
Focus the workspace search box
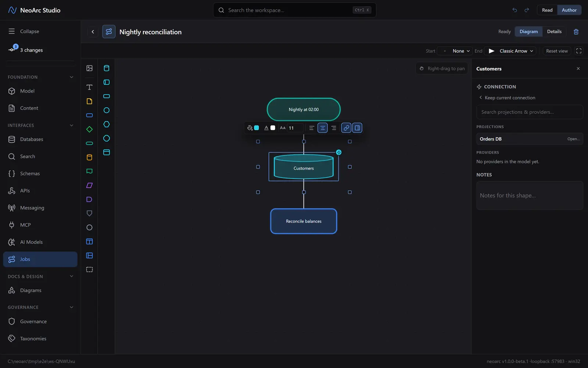coord(295,10)
